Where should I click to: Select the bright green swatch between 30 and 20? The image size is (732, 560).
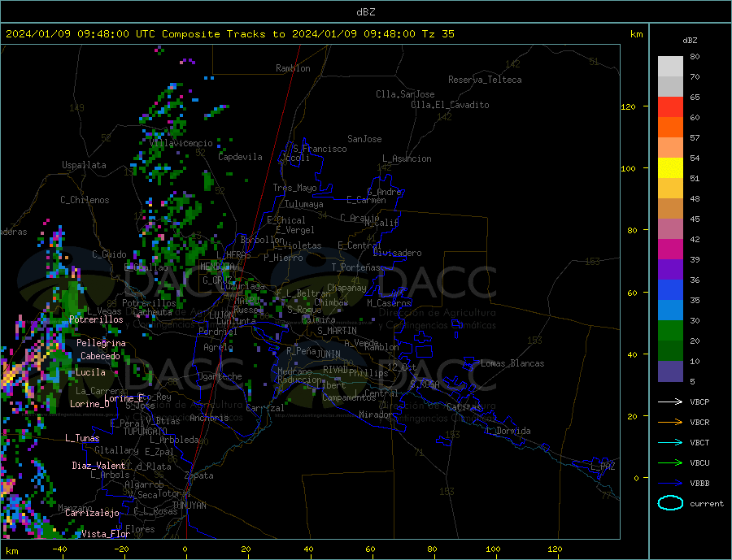(670, 331)
